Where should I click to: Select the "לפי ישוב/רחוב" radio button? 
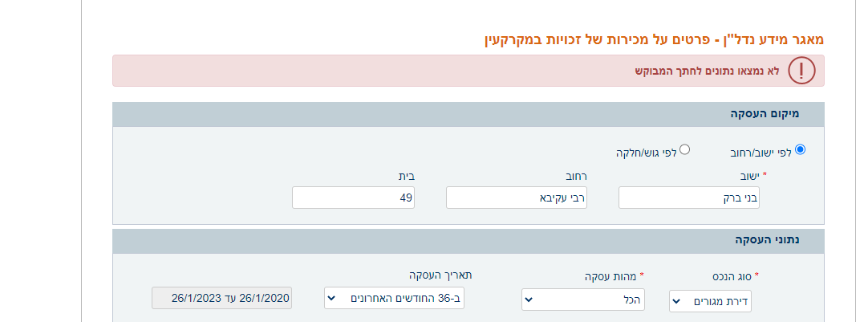click(800, 149)
